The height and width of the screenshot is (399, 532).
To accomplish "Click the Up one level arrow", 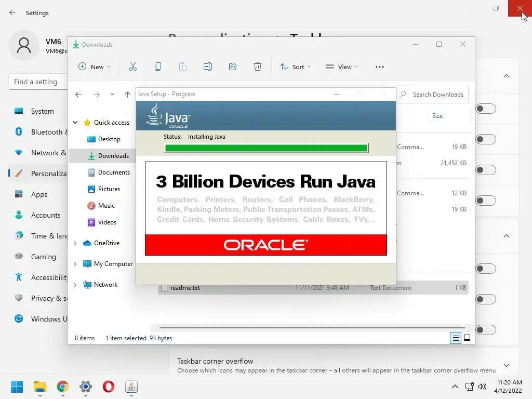I will [x=127, y=95].
